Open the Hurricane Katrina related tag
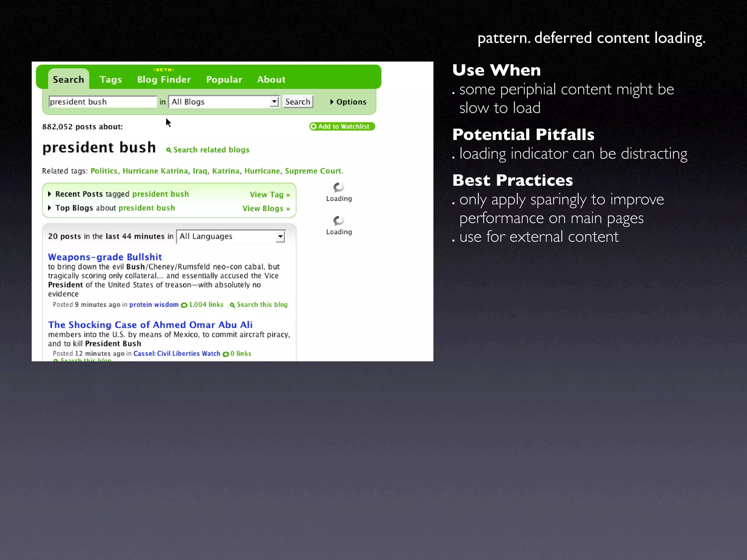Viewport: 747px width, 560px height. 155,171
